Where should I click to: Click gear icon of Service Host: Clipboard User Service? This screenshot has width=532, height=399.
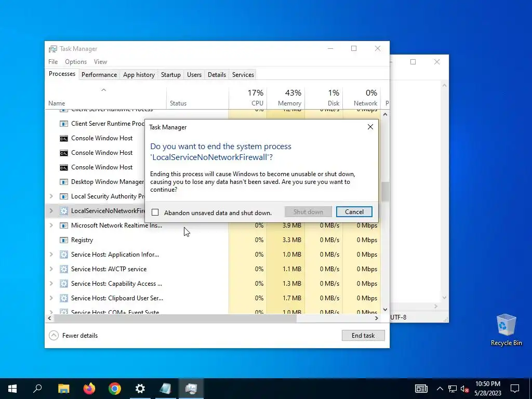64,299
